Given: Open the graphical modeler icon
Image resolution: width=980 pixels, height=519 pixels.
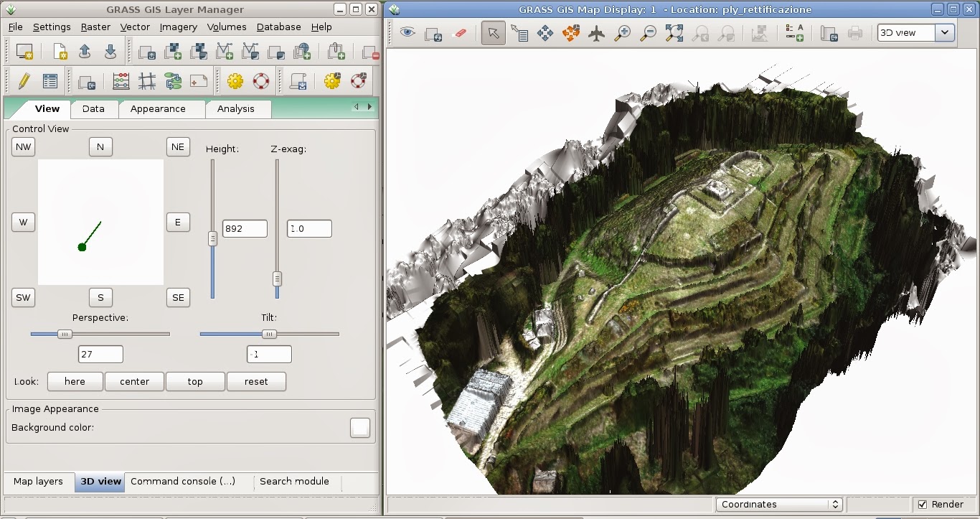Looking at the screenshot, I should point(173,81).
